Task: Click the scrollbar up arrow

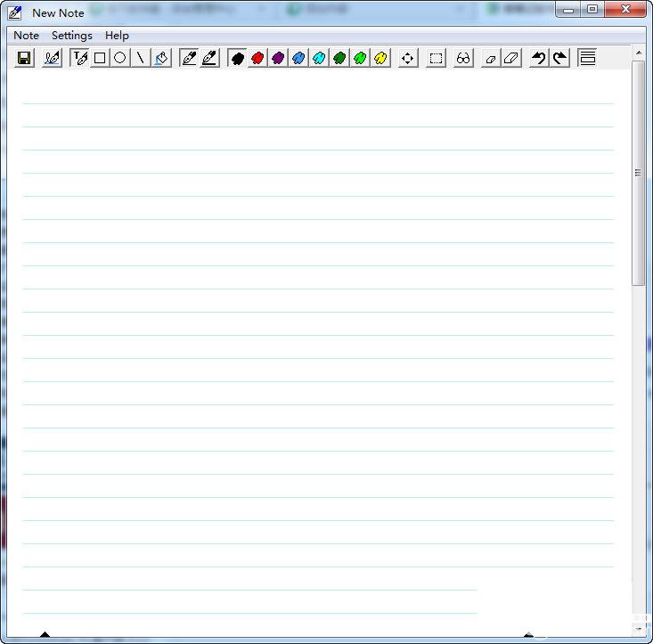Action: tap(639, 53)
